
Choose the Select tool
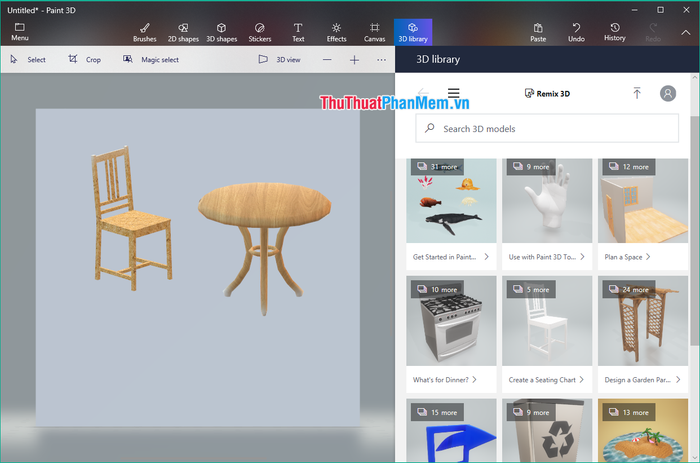coord(28,59)
